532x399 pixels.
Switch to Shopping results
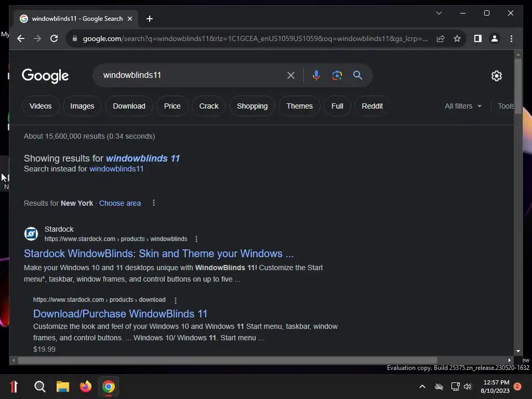tap(252, 106)
